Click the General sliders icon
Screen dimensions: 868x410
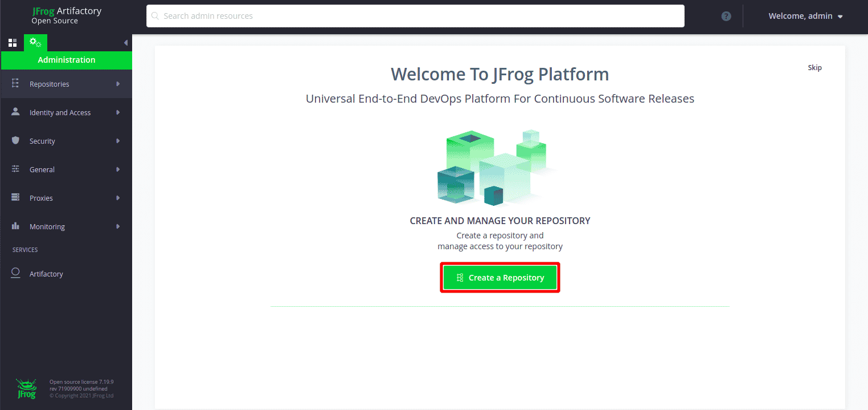(15, 169)
